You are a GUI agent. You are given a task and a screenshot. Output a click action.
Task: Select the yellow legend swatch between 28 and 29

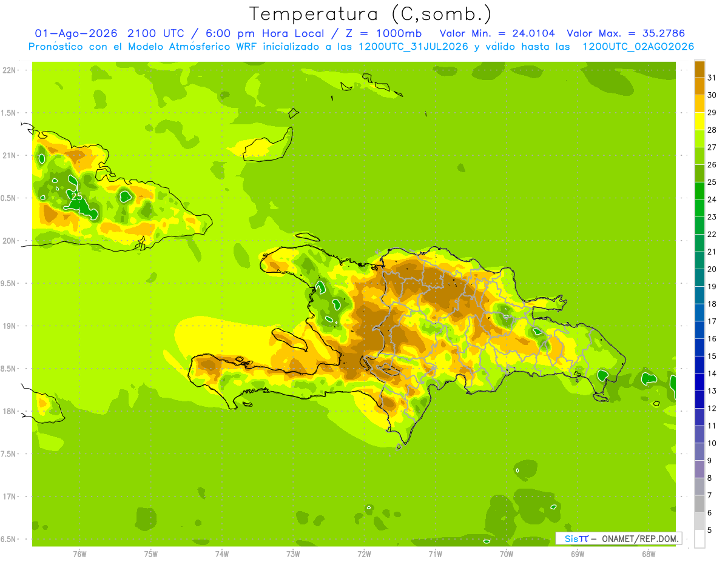coord(699,121)
